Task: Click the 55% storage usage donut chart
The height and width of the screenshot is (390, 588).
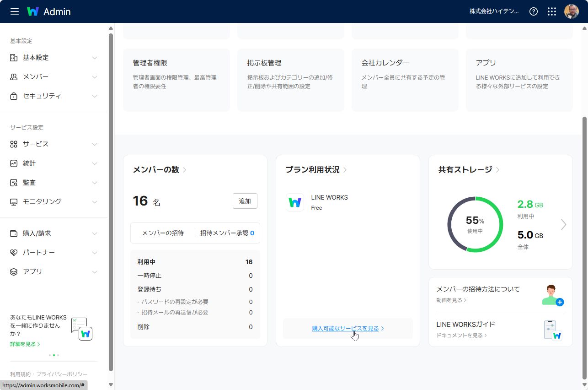Action: 475,224
